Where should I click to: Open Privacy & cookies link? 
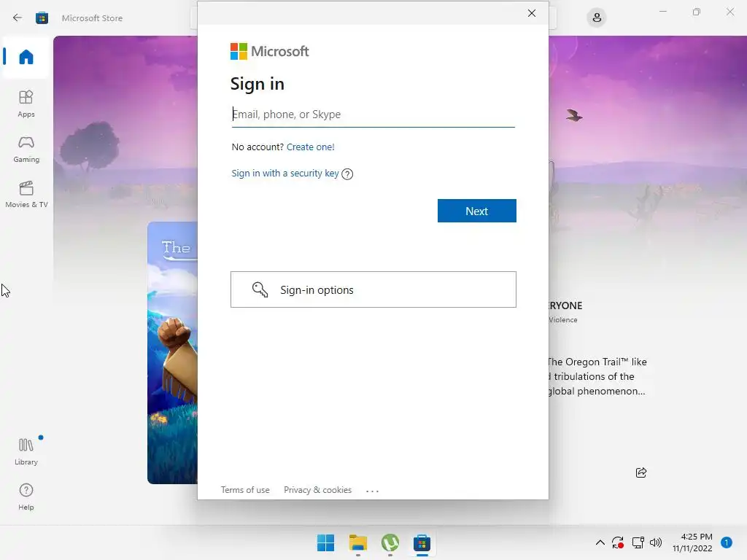point(318,490)
